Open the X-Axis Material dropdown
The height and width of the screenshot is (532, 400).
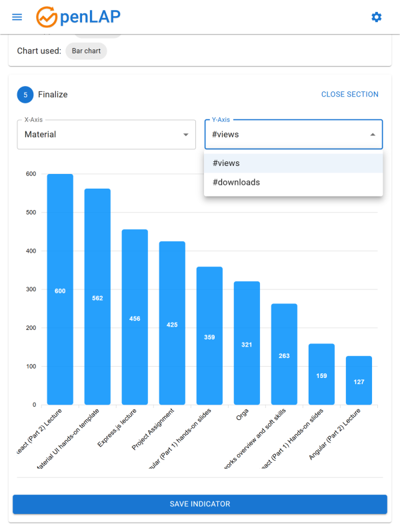(100, 135)
